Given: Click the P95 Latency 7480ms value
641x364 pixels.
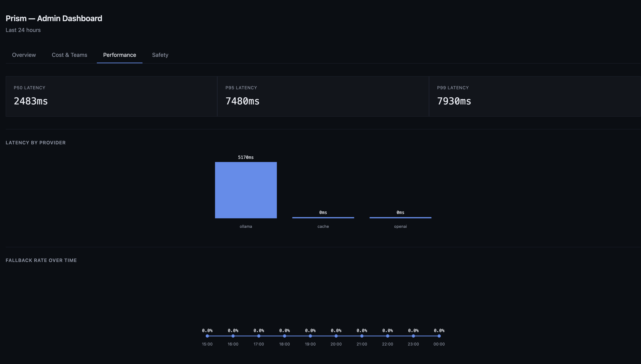Looking at the screenshot, I should pyautogui.click(x=242, y=101).
